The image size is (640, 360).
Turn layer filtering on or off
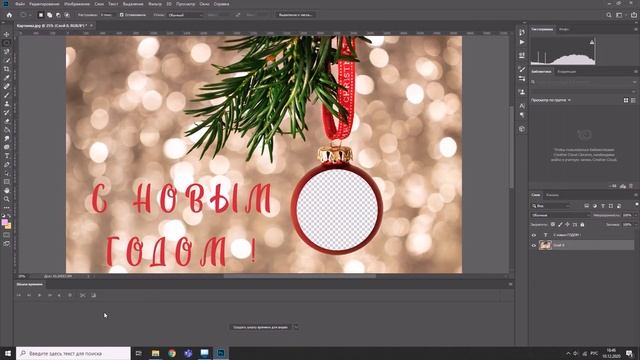[x=637, y=205]
